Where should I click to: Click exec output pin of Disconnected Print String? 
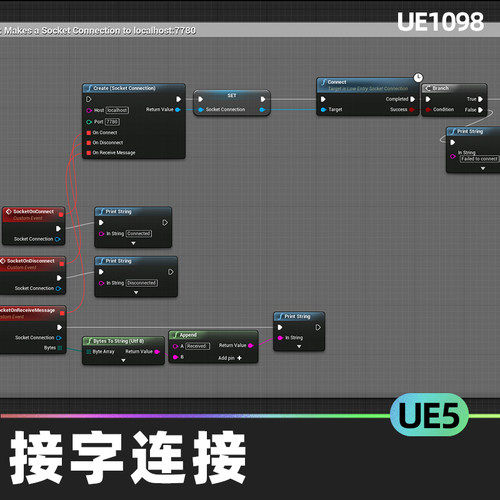click(x=171, y=272)
